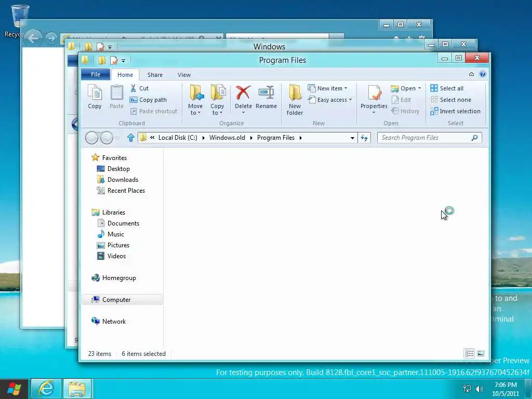Refresh the folder view
The image size is (532, 399).
point(364,138)
